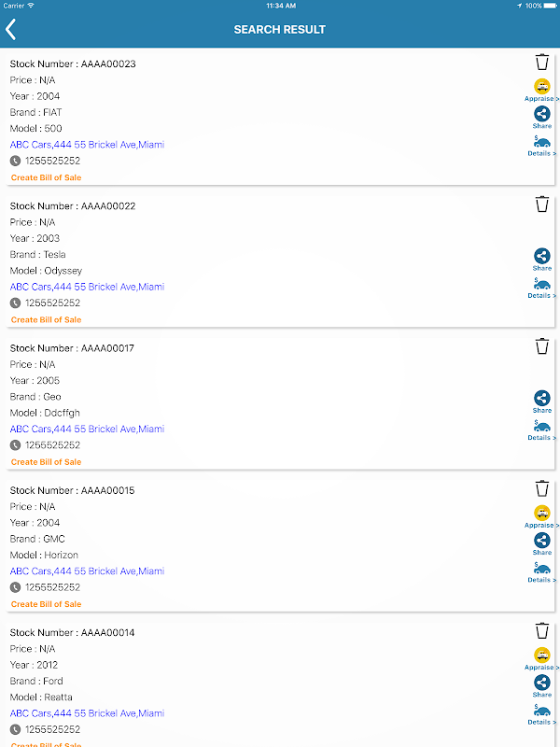The image size is (560, 747).
Task: Share the Tesla Odyssey listing
Action: (542, 258)
